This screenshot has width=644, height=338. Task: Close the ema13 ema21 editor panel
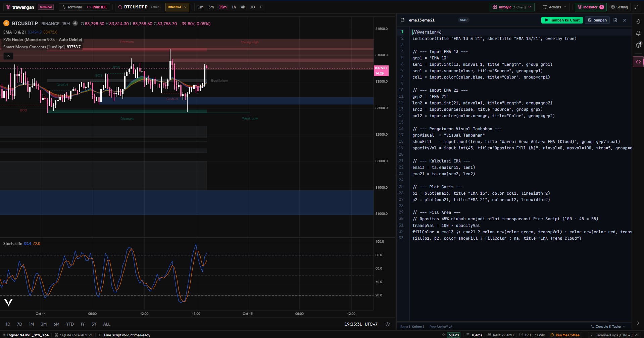tap(625, 20)
